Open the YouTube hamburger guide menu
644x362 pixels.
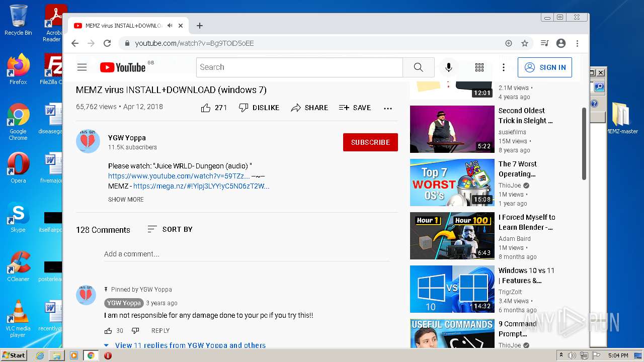[x=82, y=67]
